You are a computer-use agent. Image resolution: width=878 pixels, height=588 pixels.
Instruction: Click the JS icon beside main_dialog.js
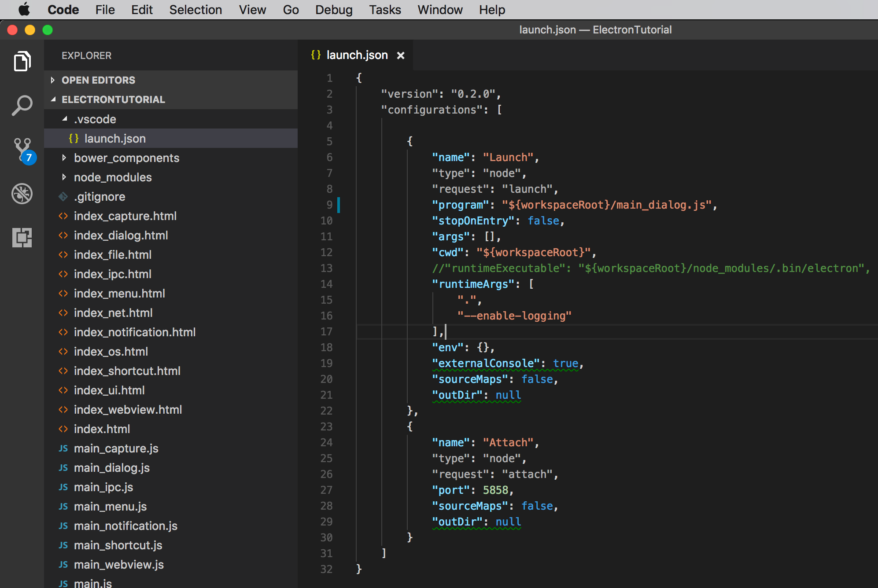[x=63, y=468]
